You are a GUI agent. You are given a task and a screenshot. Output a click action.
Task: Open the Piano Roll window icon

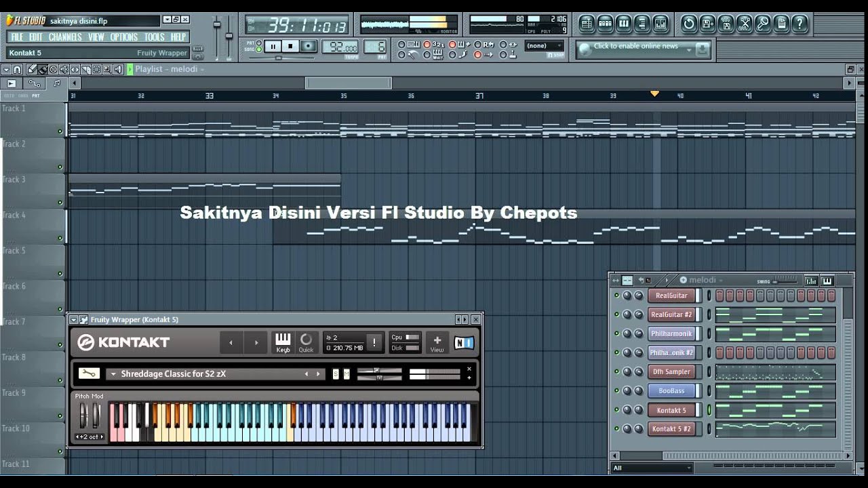coord(623,24)
